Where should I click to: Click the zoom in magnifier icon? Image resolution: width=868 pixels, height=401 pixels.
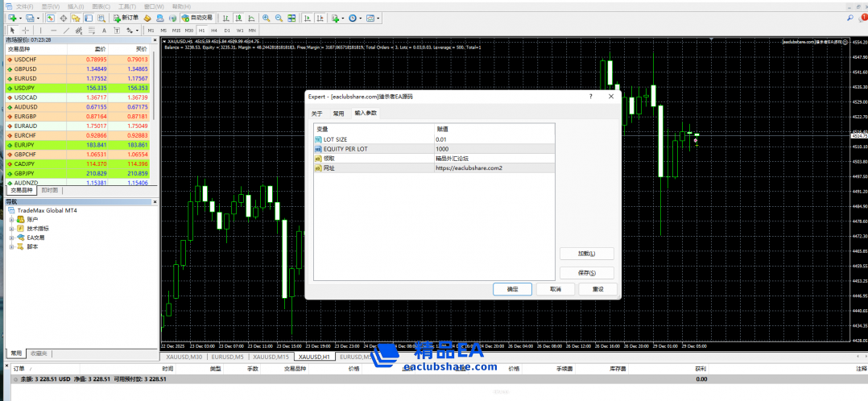pos(267,18)
